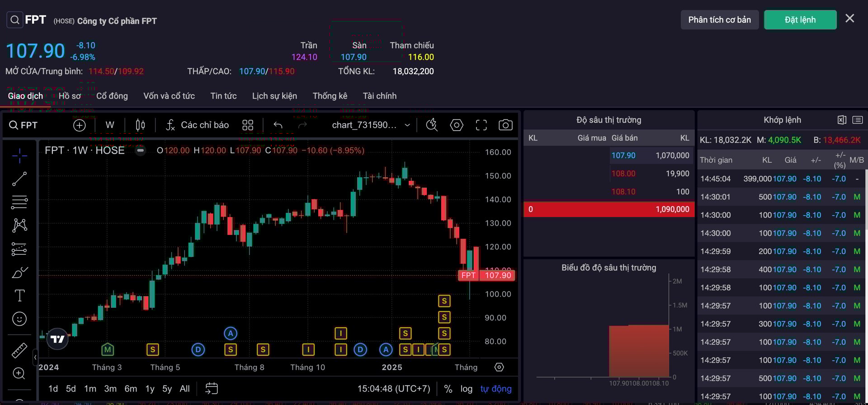
Task: Click the red 1,090,000 volume bar
Action: (609, 209)
